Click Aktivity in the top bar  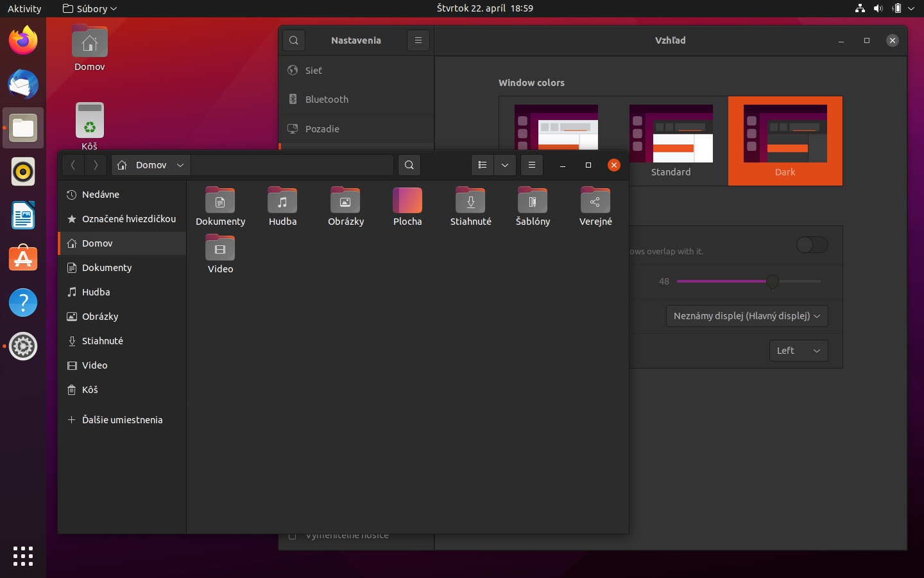[x=24, y=8]
